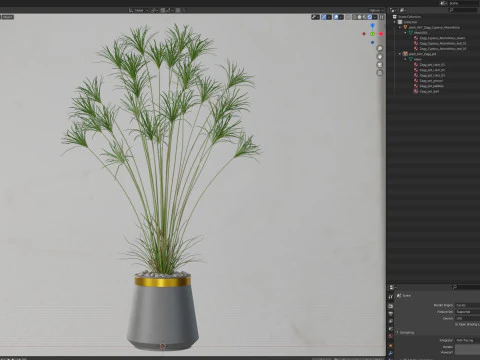Open the Modifiers wrench tab
480x360 pixels.
click(x=391, y=353)
